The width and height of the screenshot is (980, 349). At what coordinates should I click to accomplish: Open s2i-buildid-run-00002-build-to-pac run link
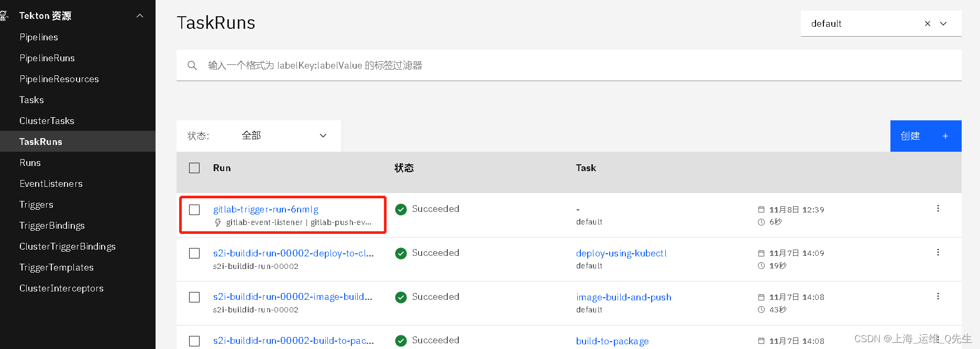pos(293,341)
